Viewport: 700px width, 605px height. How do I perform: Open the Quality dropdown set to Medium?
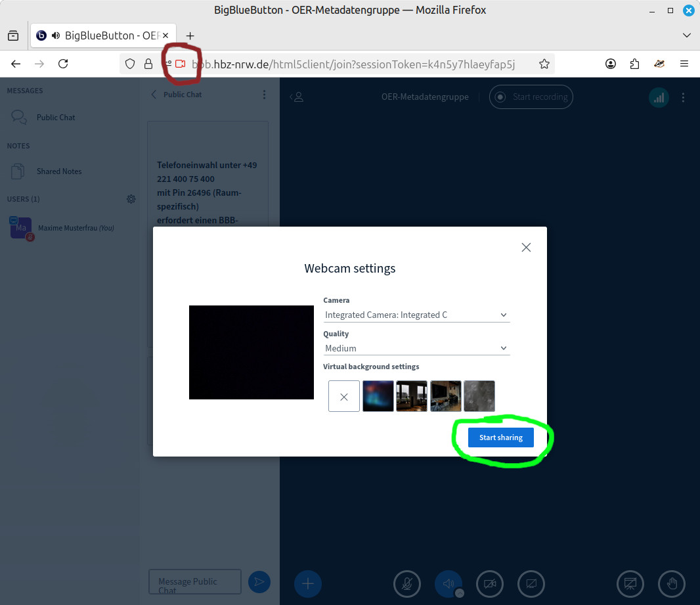(416, 349)
